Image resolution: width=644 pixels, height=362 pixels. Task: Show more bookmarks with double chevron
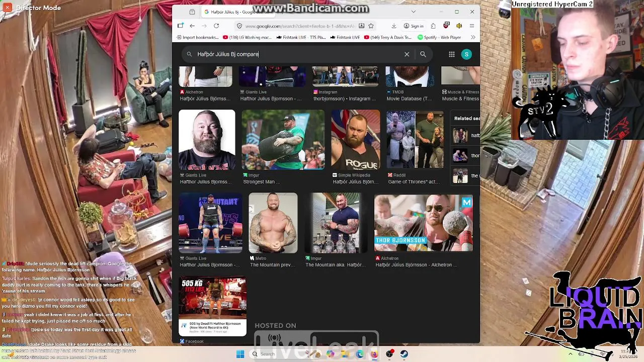pyautogui.click(x=472, y=37)
